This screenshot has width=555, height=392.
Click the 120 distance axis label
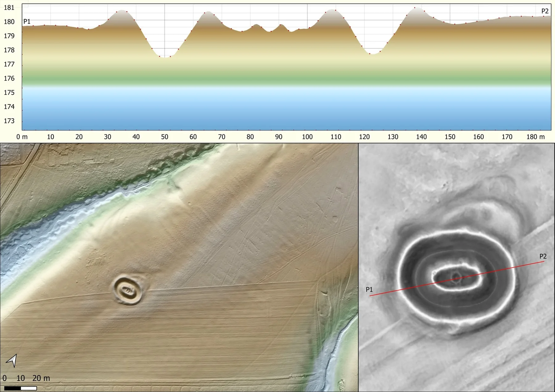(x=364, y=137)
